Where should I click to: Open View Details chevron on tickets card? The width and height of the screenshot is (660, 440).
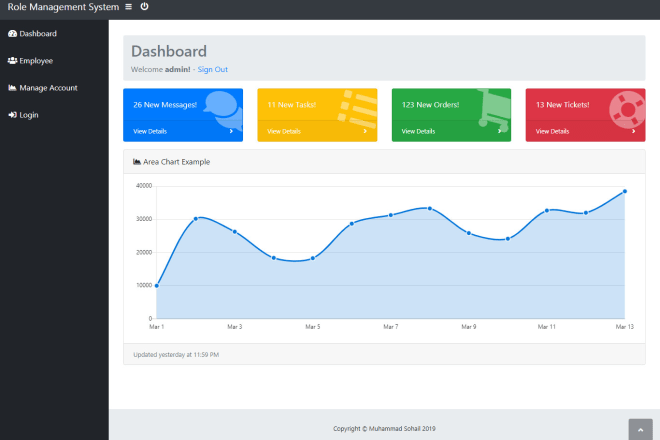pyautogui.click(x=633, y=131)
